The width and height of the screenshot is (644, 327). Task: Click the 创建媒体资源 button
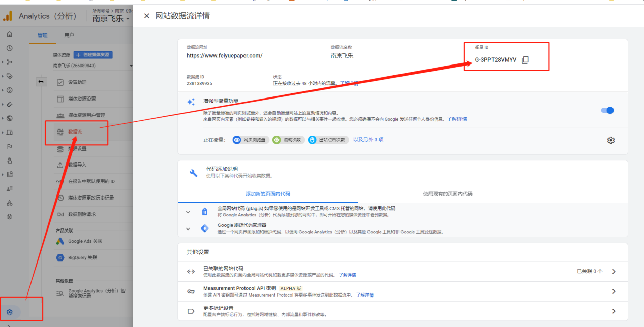pyautogui.click(x=93, y=55)
